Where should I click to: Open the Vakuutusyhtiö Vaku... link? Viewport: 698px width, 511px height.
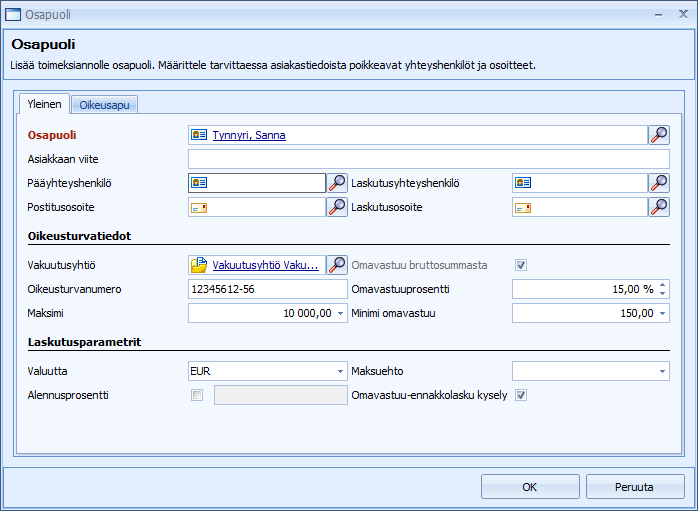(265, 265)
